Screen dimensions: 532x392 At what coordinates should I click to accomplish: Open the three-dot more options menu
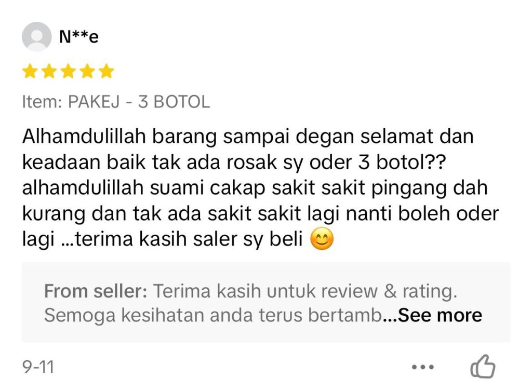pos(423,367)
